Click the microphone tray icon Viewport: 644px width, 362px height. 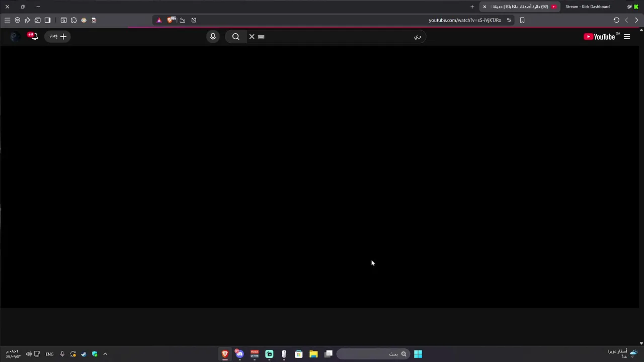point(62,354)
